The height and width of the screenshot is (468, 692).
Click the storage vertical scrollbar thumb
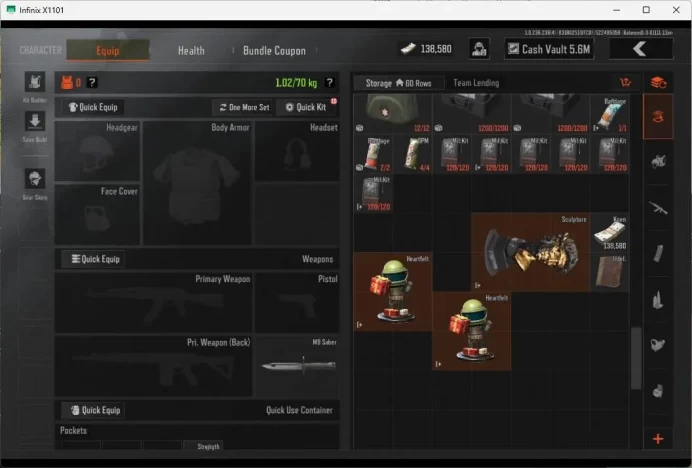click(636, 358)
